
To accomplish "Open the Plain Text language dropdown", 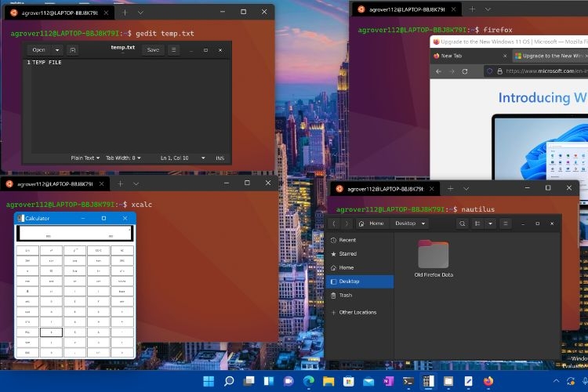I will click(x=85, y=158).
